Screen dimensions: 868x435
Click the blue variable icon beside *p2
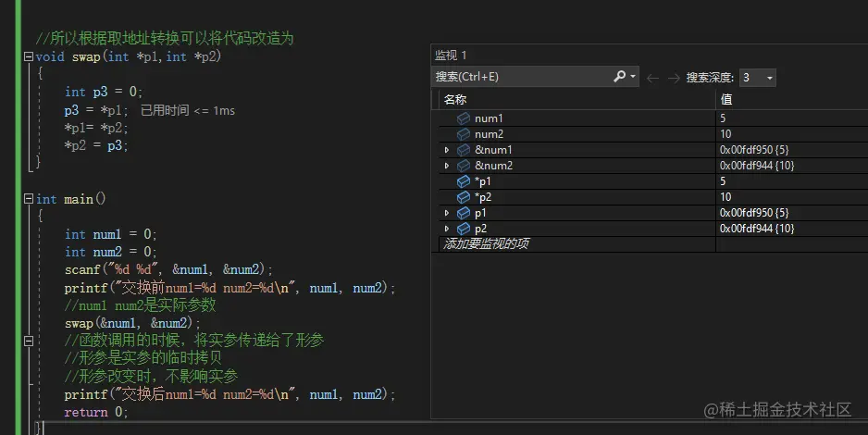pos(464,197)
